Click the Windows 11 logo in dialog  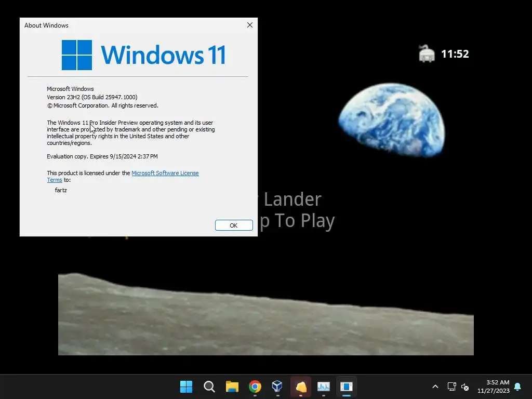[x=143, y=55]
